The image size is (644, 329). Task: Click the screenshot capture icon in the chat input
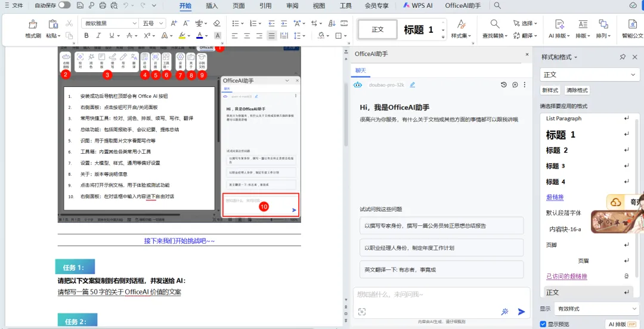pyautogui.click(x=362, y=312)
